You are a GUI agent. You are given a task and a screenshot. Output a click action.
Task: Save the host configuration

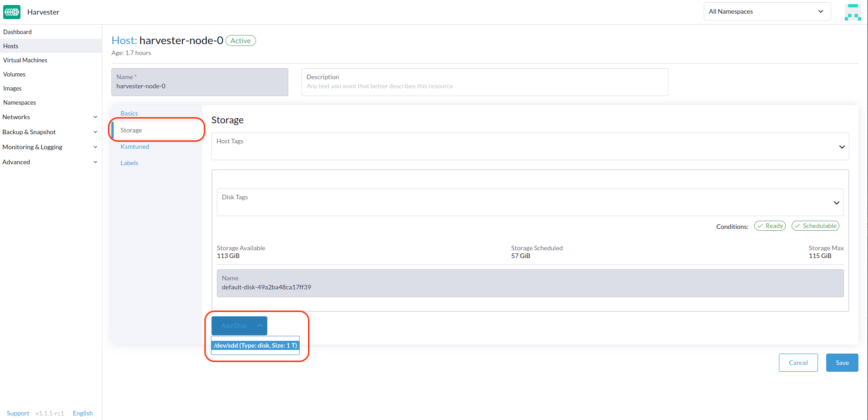842,363
